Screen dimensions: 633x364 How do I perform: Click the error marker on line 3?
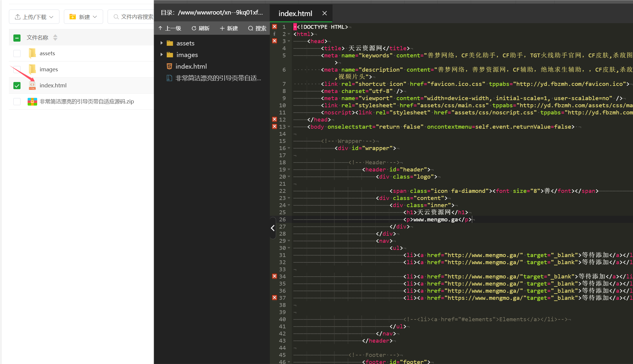(x=275, y=41)
